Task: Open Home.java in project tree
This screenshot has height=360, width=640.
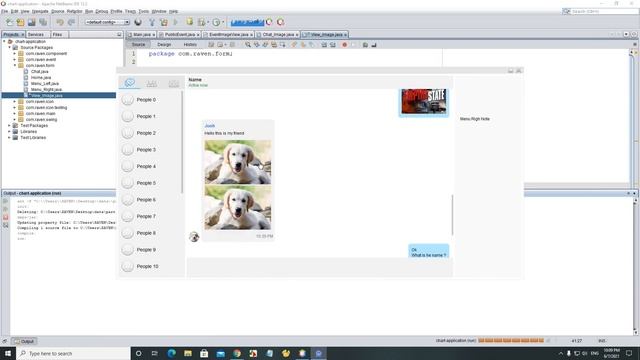Action: pos(41,78)
